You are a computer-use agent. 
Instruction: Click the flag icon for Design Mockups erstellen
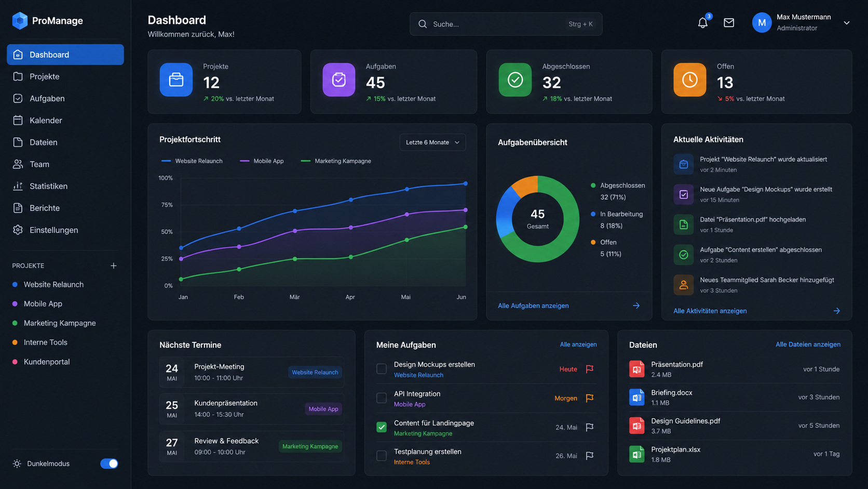590,369
